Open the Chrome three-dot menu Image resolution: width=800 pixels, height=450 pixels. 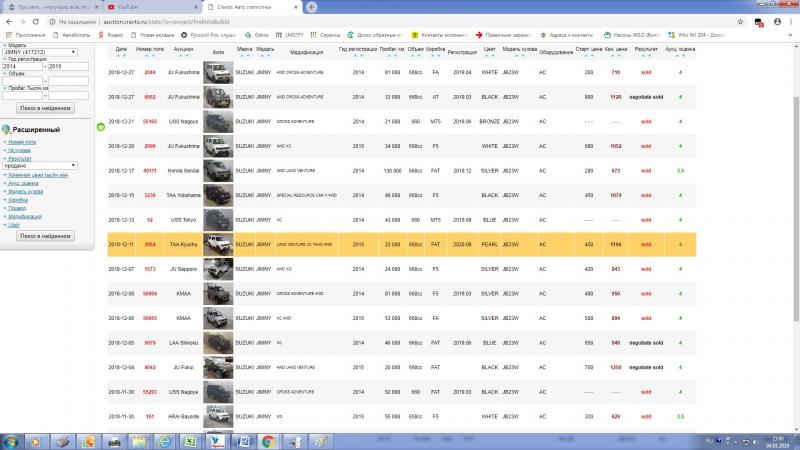[791, 22]
